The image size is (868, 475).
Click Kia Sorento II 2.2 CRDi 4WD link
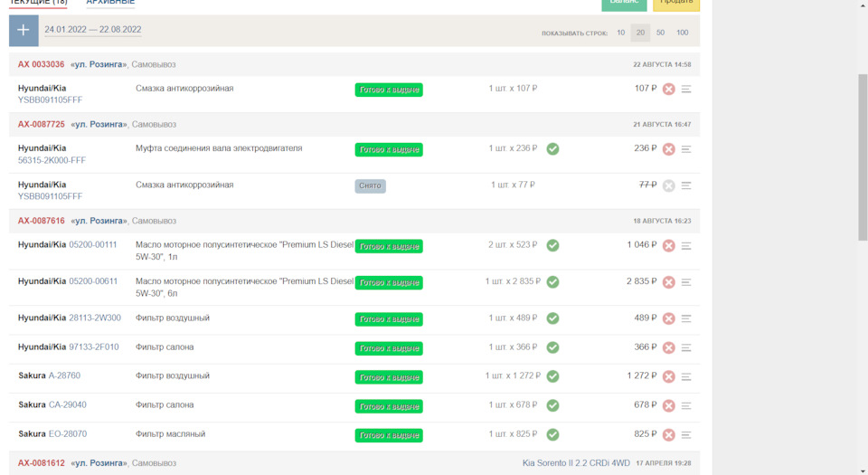[576, 463]
